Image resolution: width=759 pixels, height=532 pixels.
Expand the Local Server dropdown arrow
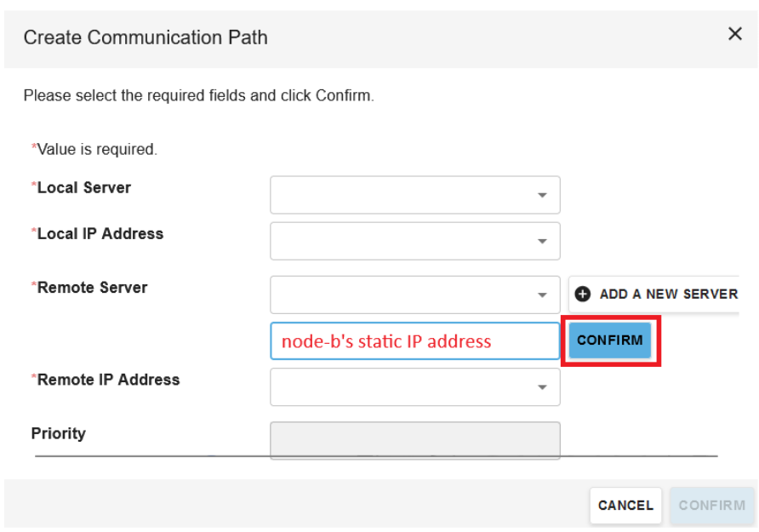coord(542,195)
